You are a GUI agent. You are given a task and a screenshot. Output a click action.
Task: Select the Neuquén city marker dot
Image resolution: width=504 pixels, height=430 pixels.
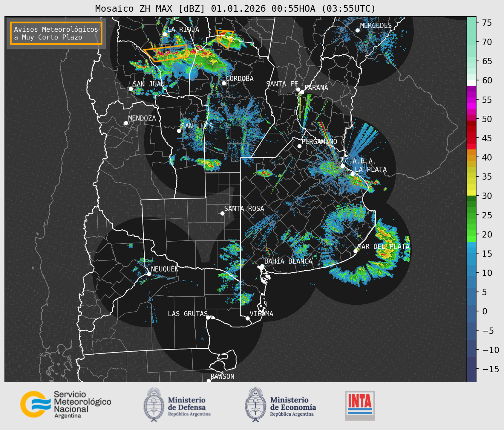(x=149, y=274)
